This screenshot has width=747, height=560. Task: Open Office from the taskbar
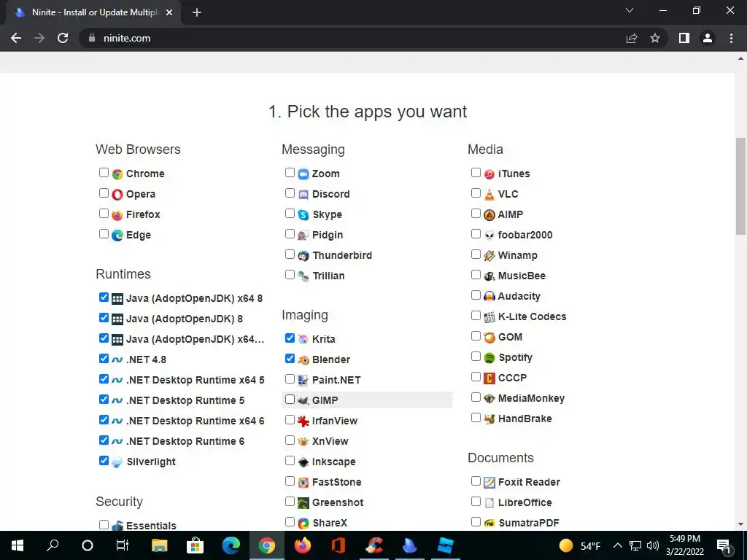[338, 545]
